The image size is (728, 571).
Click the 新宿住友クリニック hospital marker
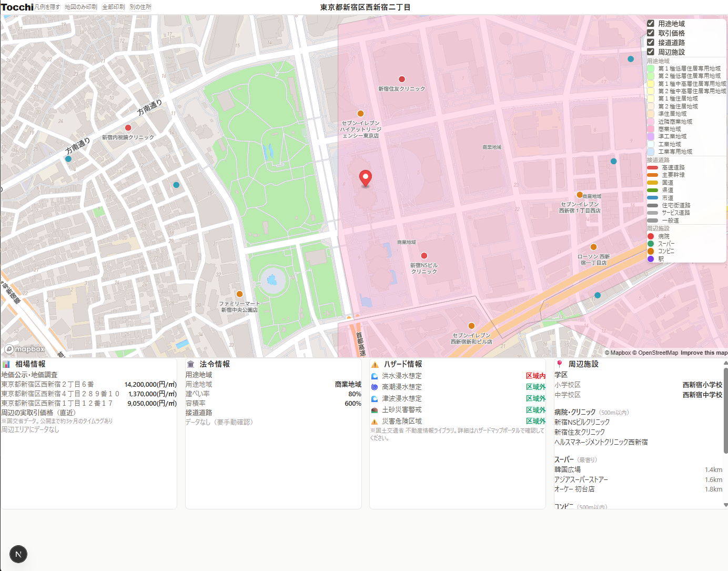[x=402, y=79]
